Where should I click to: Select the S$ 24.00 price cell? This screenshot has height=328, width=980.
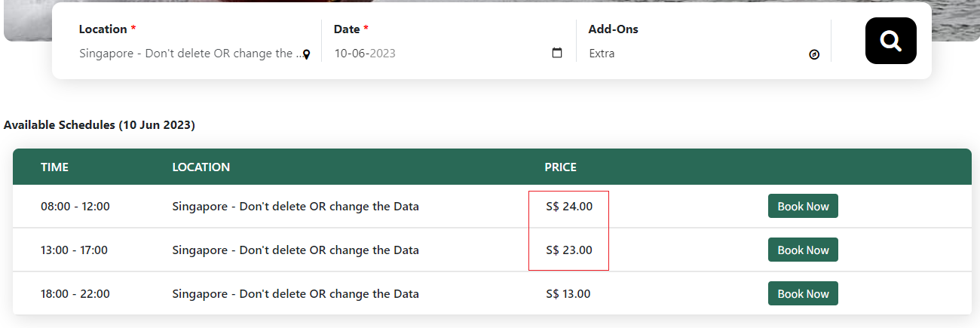[569, 207]
